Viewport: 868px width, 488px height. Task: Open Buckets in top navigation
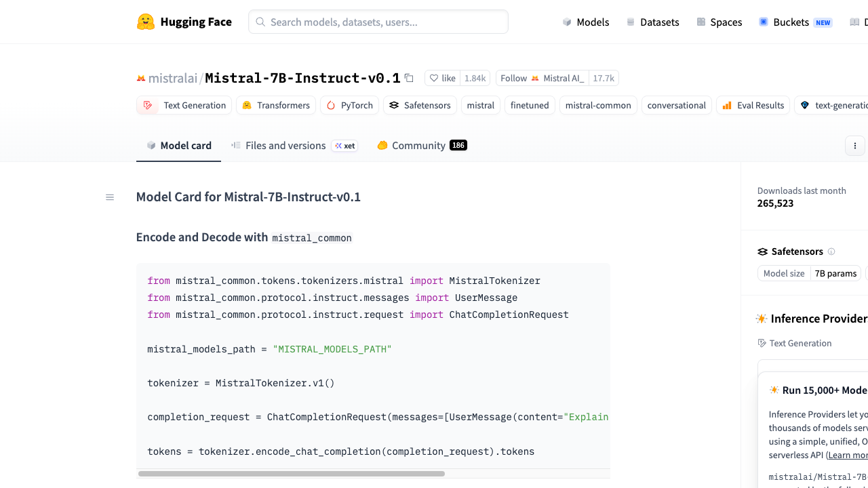(x=795, y=22)
